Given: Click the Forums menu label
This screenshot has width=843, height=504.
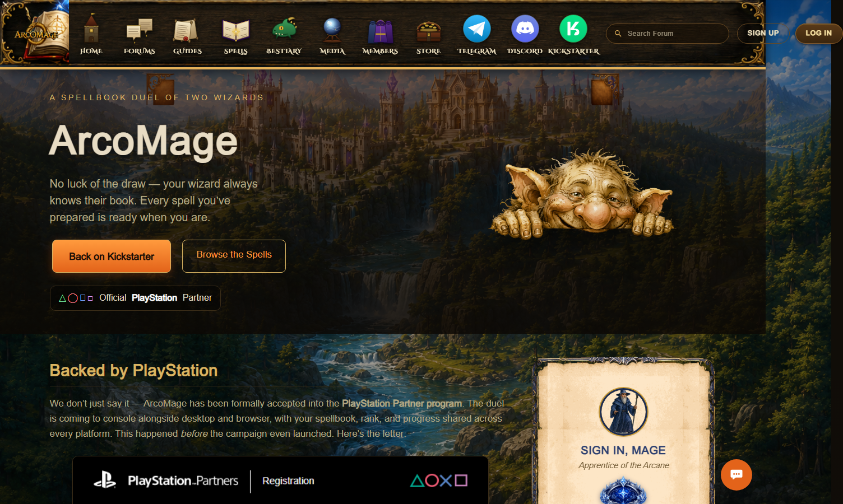Looking at the screenshot, I should (x=140, y=51).
